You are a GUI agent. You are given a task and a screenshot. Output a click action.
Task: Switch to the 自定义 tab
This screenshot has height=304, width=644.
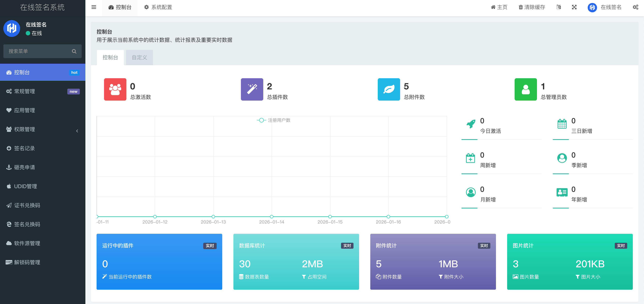[x=139, y=58]
